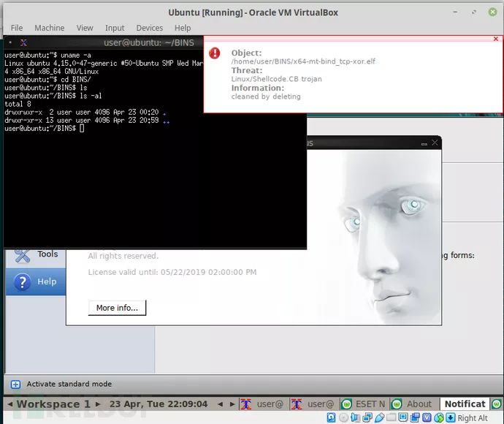
Task: Click the terminal title user@ubuntu: ~/BINS
Action: pos(149,42)
